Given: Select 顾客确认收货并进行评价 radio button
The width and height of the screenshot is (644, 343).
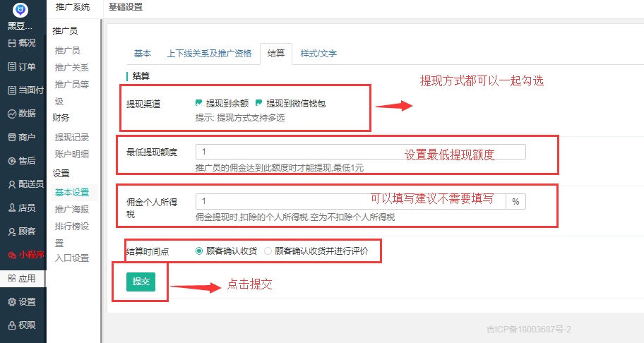Looking at the screenshot, I should 268,251.
